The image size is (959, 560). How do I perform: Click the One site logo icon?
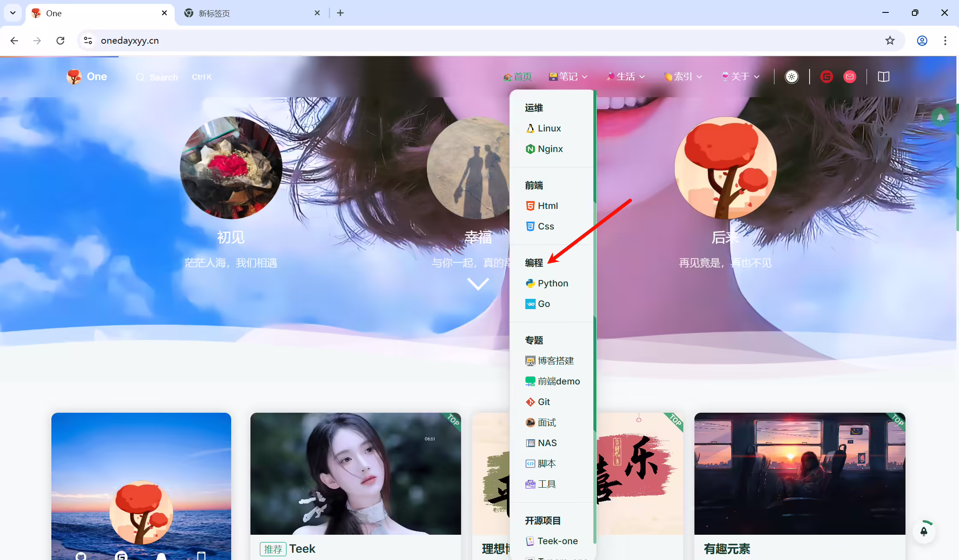pos(74,77)
